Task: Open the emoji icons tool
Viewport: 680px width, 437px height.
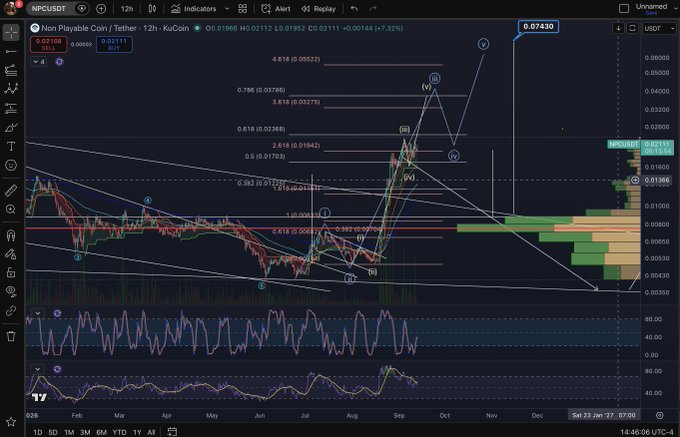Action: click(11, 165)
